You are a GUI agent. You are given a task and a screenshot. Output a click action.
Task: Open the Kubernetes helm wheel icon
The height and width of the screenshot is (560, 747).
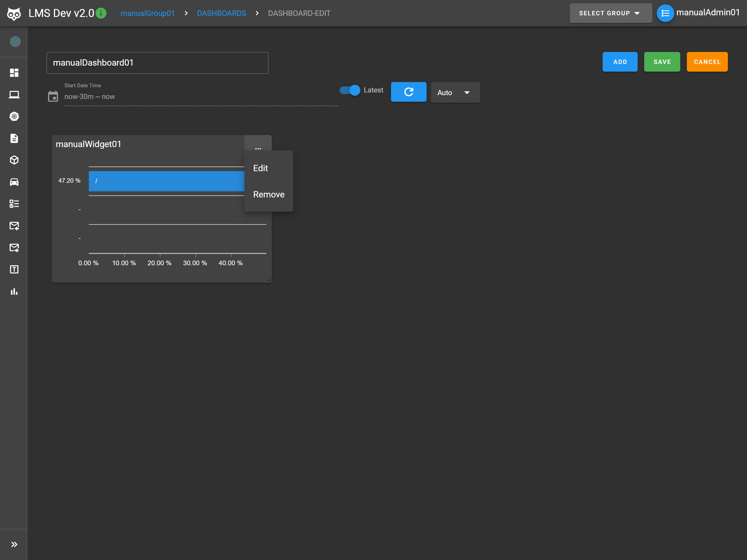pyautogui.click(x=14, y=116)
